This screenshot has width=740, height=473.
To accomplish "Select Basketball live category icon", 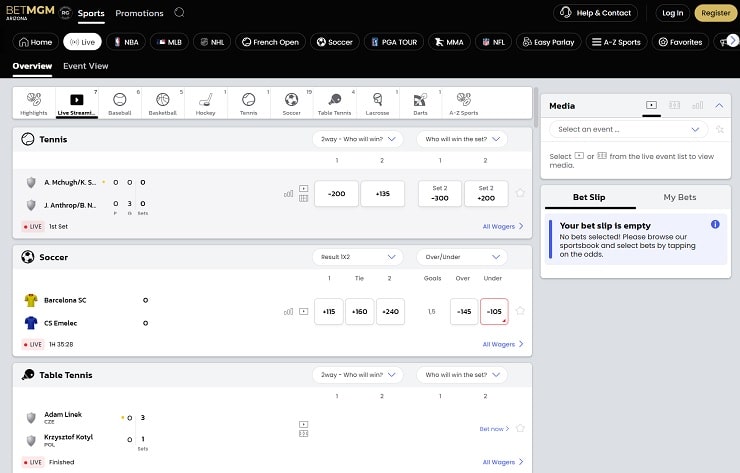I will pyautogui.click(x=163, y=103).
